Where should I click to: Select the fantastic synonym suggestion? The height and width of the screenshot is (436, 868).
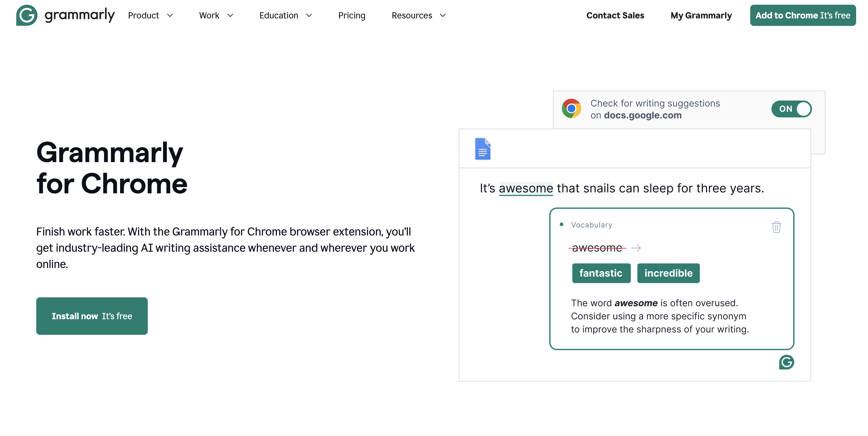[x=601, y=273]
